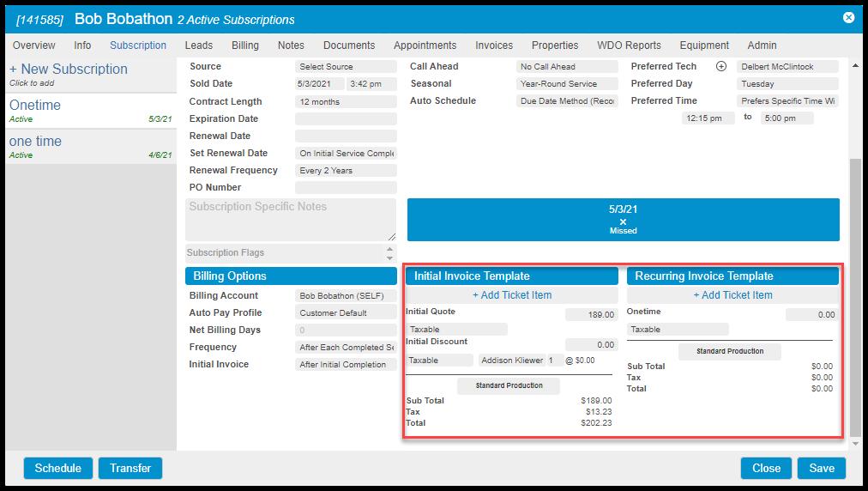Open the WDO Reports tab
The width and height of the screenshot is (868, 491).
tap(629, 45)
